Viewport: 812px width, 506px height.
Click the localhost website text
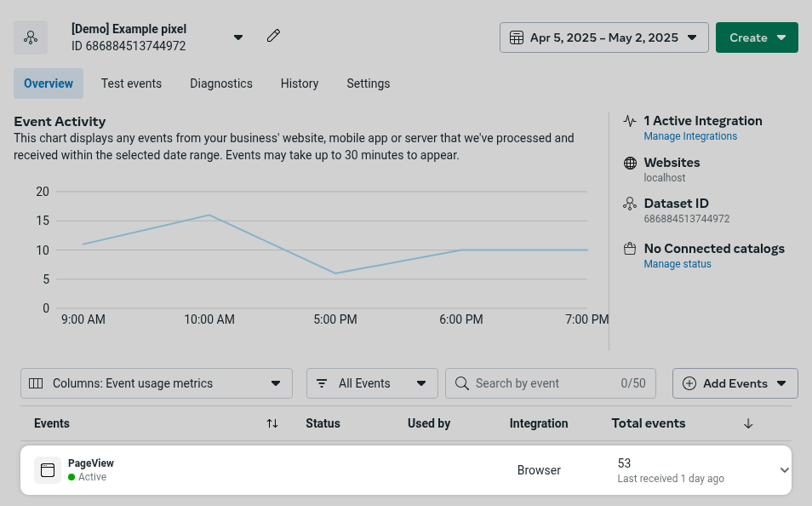pyautogui.click(x=665, y=178)
